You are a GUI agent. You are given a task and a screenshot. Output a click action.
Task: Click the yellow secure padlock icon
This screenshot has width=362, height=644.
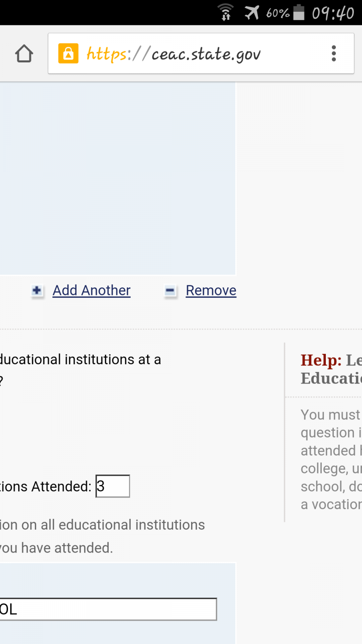[68, 53]
